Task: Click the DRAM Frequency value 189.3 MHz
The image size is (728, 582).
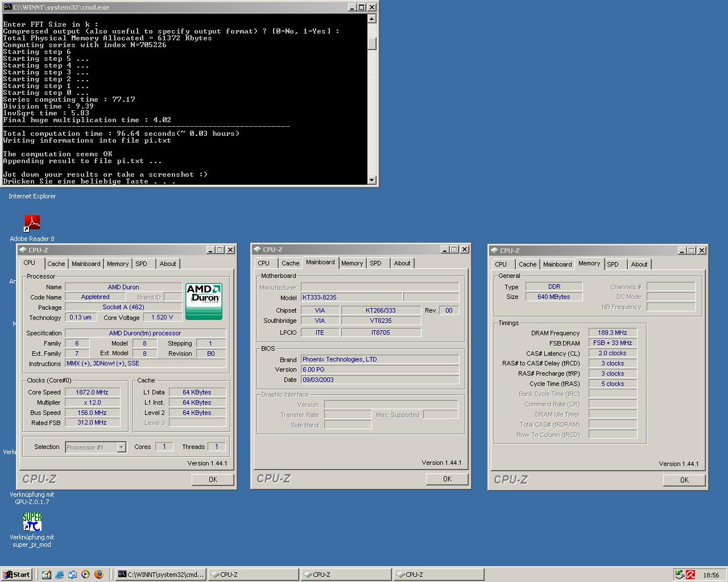Action: pos(613,332)
